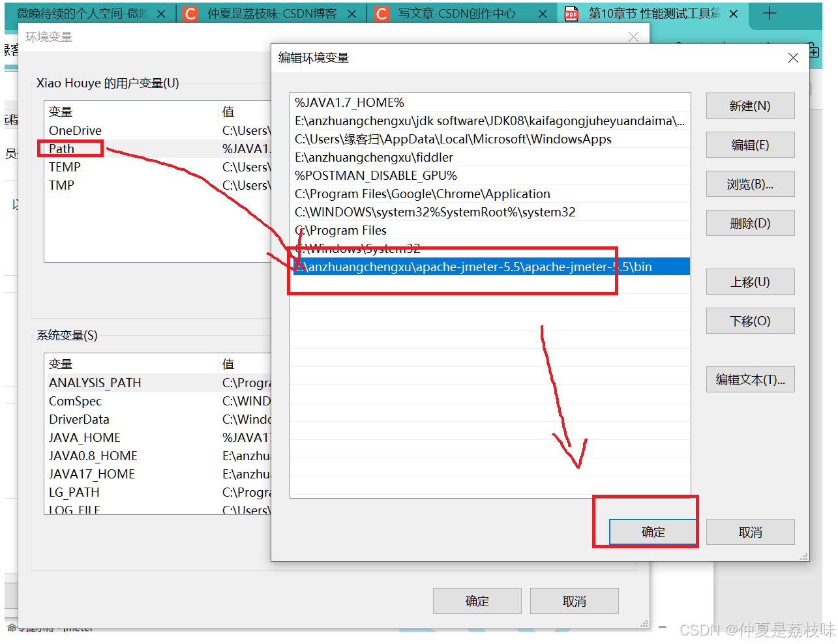Click 新建(N) button
The image size is (838, 644).
click(750, 106)
